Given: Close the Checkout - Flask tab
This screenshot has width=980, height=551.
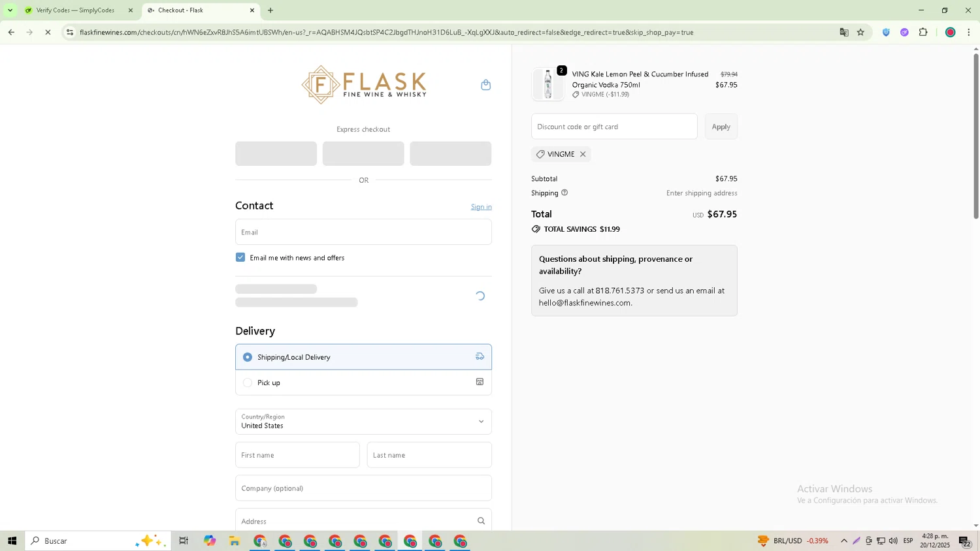Looking at the screenshot, I should [252, 10].
